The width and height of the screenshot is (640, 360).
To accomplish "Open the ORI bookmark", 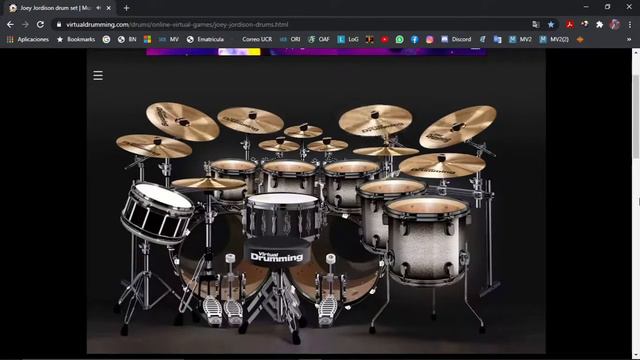I will coord(290,39).
